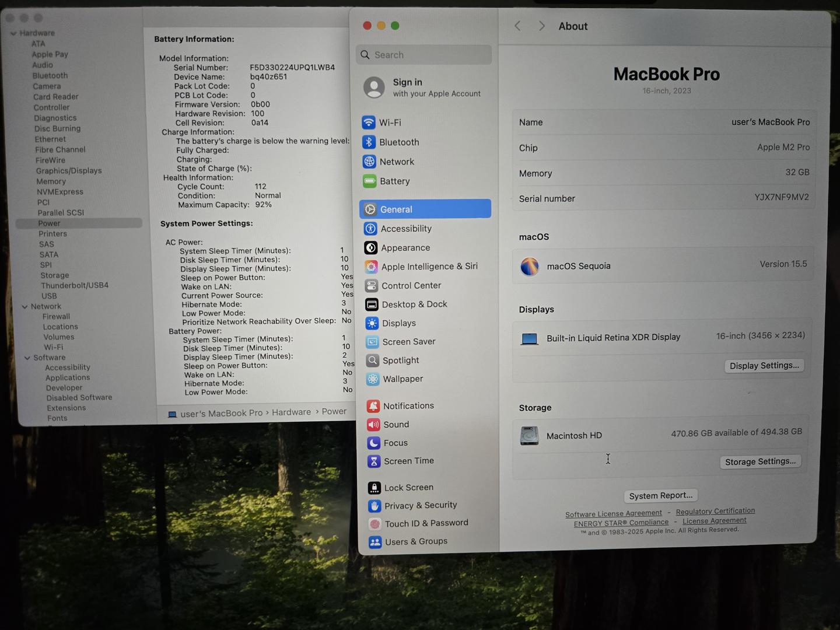Open Accessibility icon in sidebar
The height and width of the screenshot is (630, 840).
coord(370,229)
